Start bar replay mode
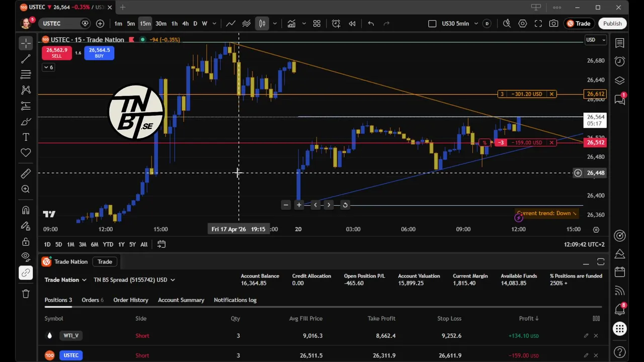The height and width of the screenshot is (362, 644). tap(352, 24)
